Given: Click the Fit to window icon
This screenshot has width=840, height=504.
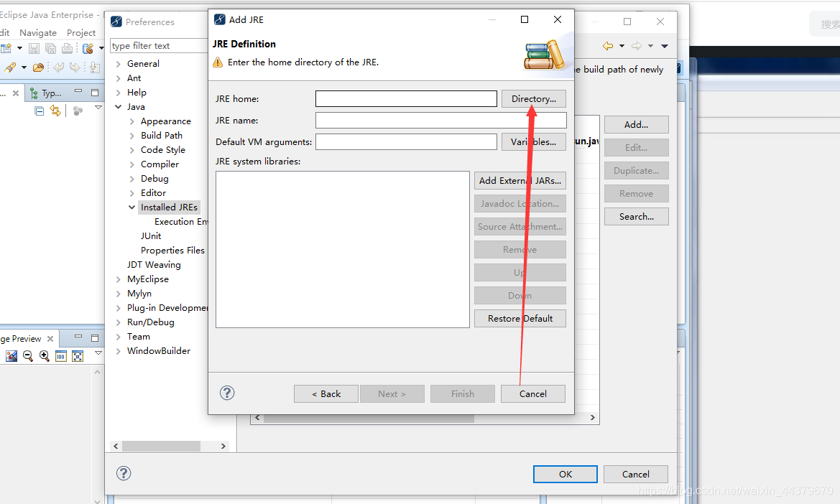Looking at the screenshot, I should pos(78,356).
